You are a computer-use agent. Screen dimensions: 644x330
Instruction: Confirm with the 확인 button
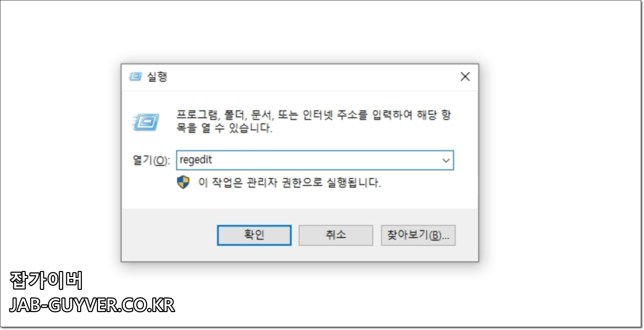(254, 235)
